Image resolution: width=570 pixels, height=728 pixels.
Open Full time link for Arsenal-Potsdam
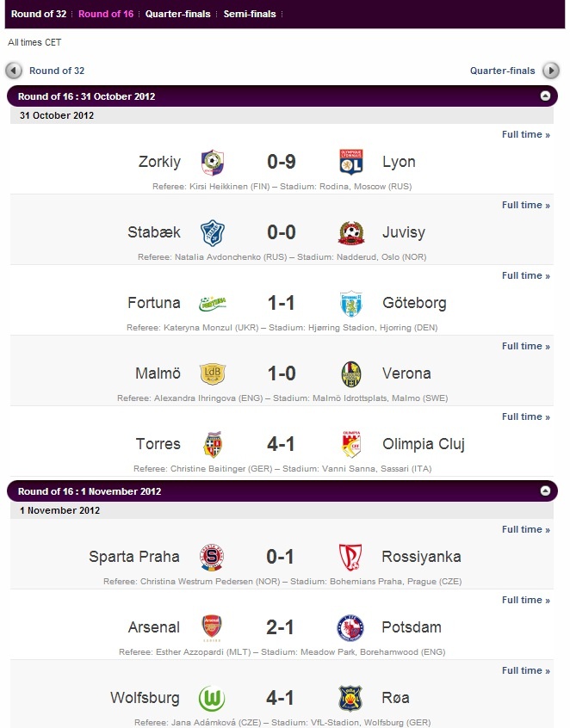(526, 601)
